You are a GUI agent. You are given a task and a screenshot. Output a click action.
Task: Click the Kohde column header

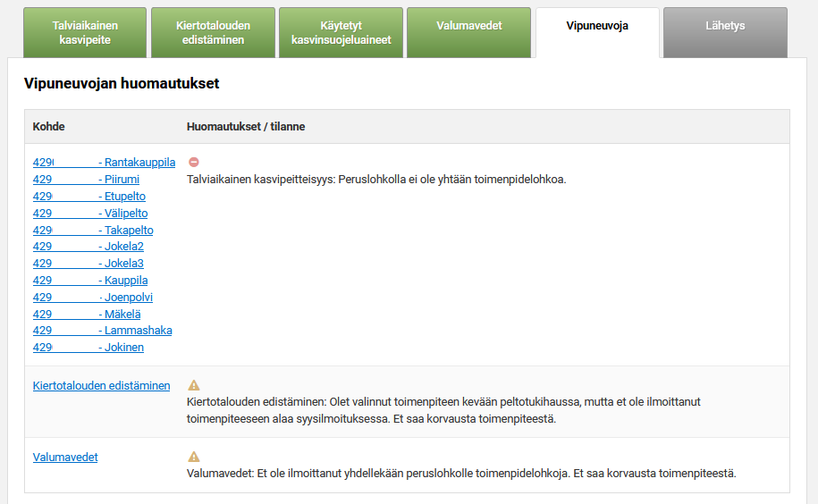pyautogui.click(x=49, y=127)
